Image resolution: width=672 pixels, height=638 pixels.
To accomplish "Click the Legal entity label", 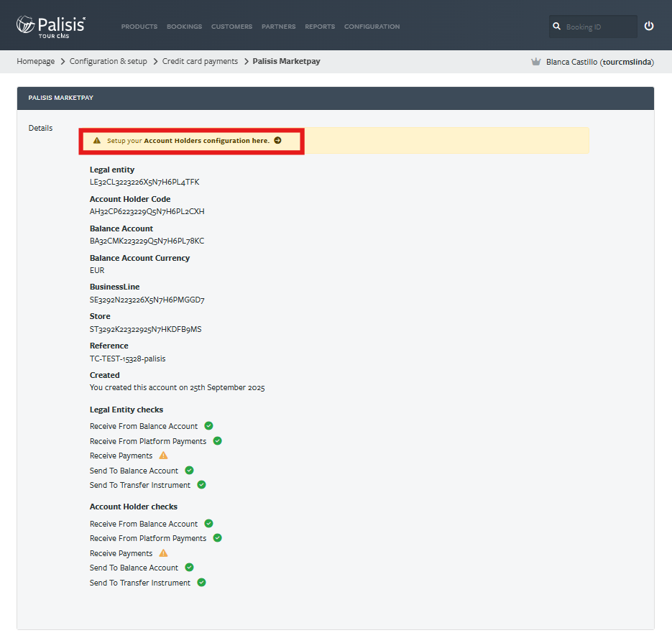I will [x=112, y=170].
